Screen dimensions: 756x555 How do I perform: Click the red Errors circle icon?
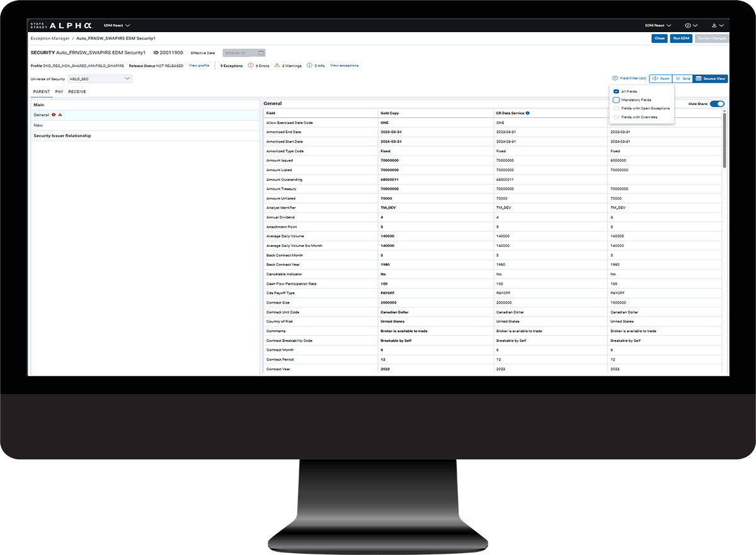coord(251,66)
